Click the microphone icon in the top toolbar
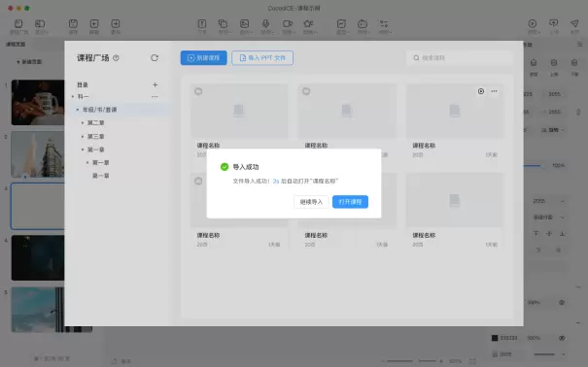This screenshot has width=588, height=367. pos(265,24)
